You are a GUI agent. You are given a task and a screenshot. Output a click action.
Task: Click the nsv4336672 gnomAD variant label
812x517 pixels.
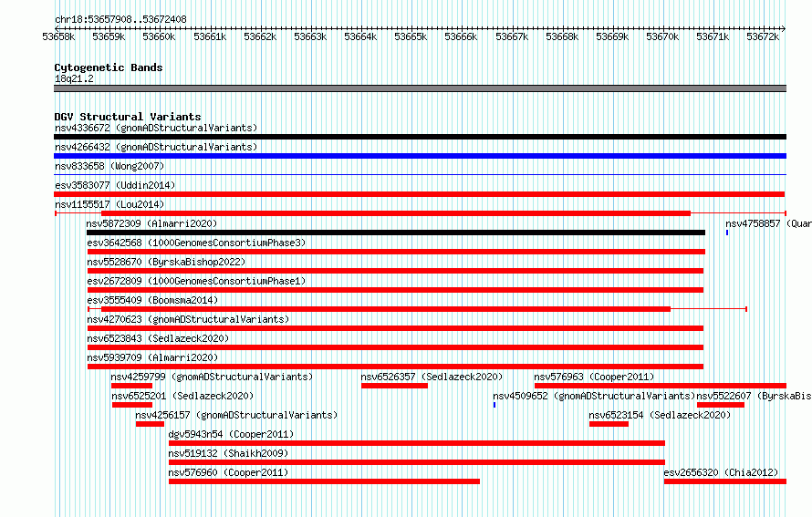pyautogui.click(x=156, y=128)
